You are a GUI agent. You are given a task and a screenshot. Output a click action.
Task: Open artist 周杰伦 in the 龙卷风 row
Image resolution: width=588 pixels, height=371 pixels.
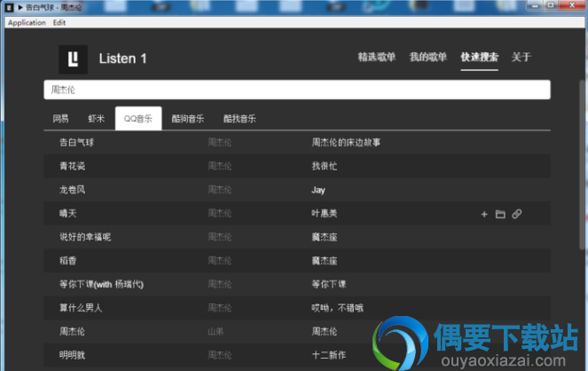click(x=220, y=190)
